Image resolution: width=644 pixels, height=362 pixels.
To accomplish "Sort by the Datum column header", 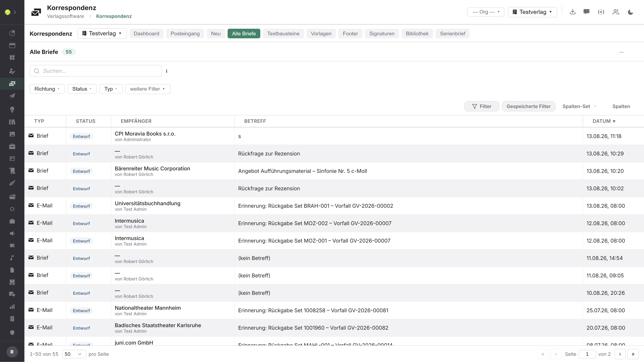I will click(x=604, y=121).
